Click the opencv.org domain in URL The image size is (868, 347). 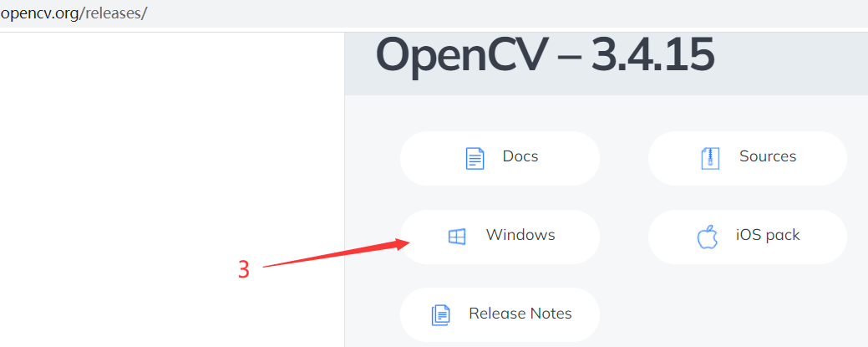pos(40,14)
